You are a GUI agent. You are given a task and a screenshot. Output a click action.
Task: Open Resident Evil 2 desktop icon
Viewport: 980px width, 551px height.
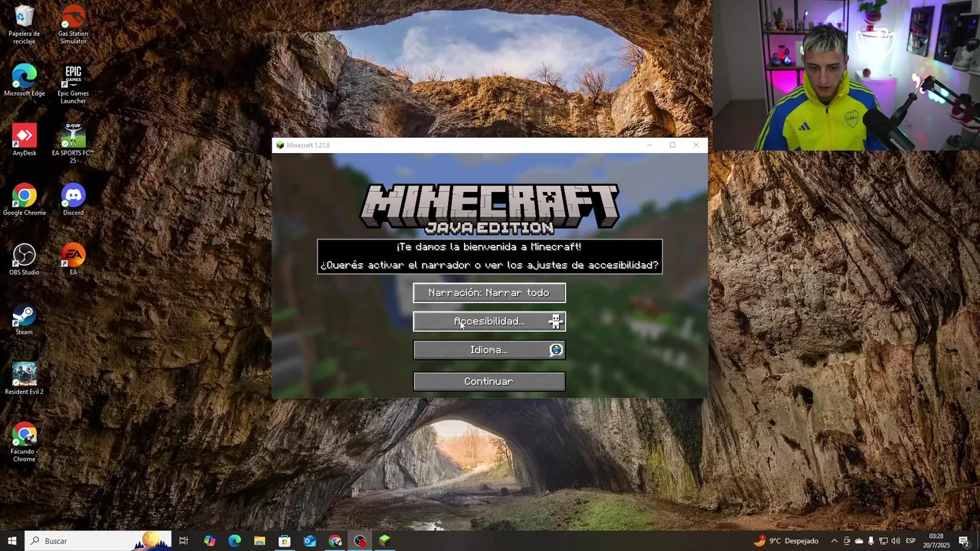(24, 379)
